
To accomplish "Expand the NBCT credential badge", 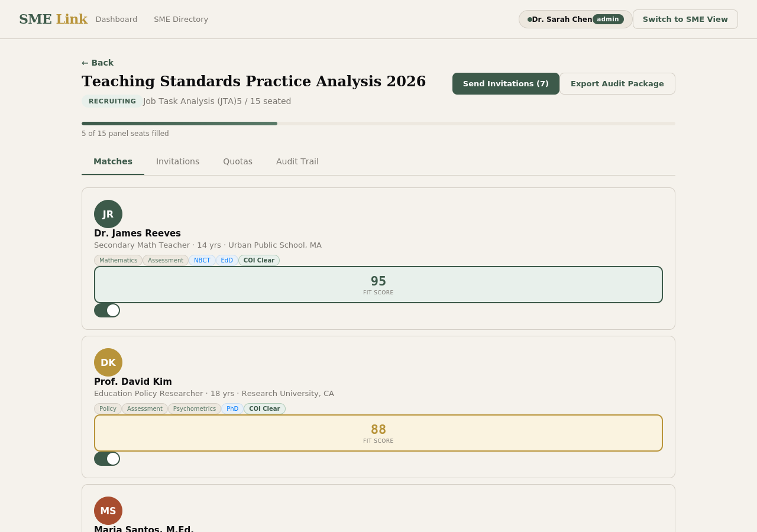I will pyautogui.click(x=202, y=259).
